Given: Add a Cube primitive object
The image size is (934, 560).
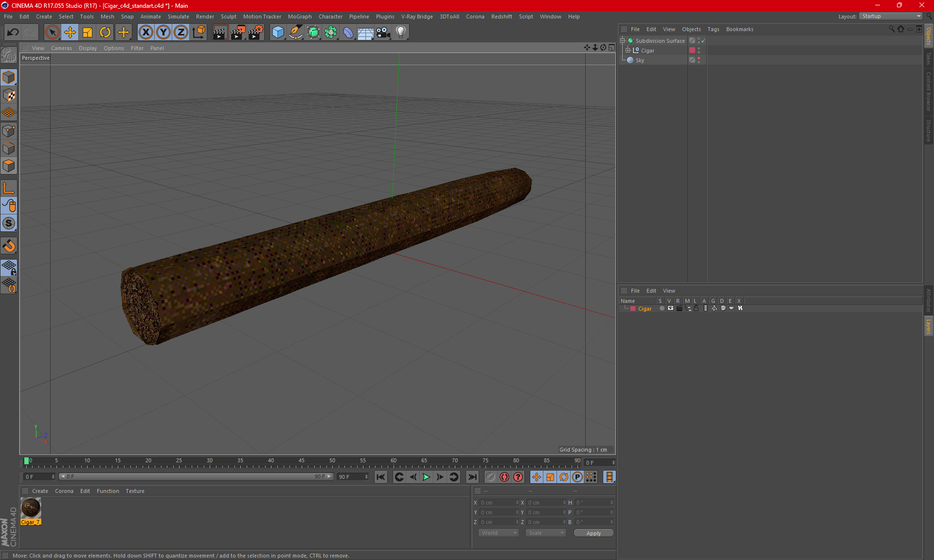Looking at the screenshot, I should [278, 33].
